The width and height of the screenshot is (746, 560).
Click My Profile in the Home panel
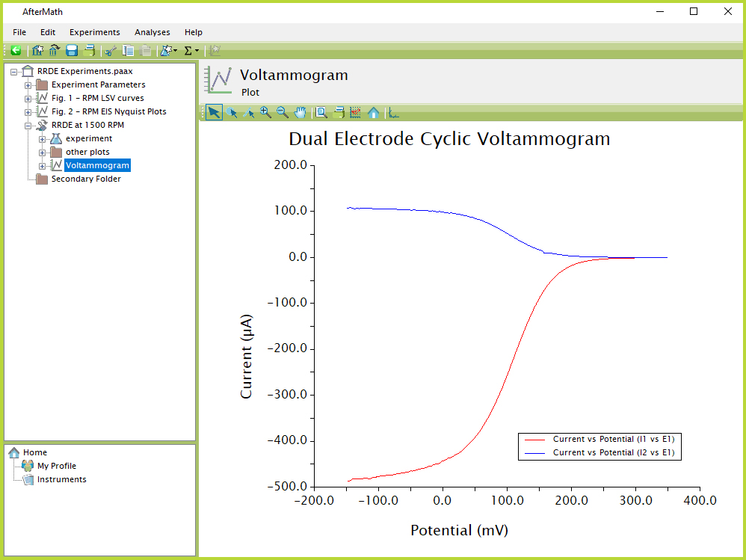pos(57,466)
